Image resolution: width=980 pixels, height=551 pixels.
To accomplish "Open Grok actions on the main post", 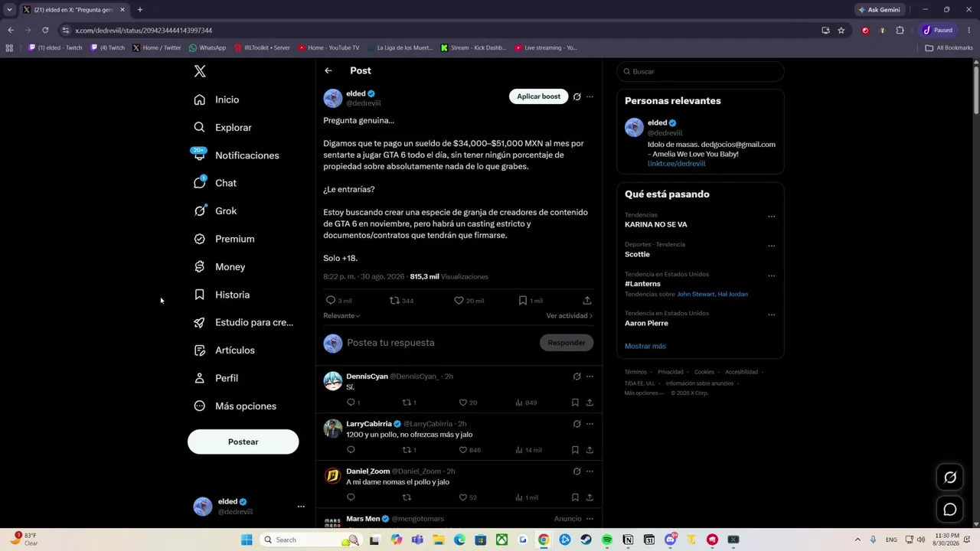I will click(x=577, y=96).
